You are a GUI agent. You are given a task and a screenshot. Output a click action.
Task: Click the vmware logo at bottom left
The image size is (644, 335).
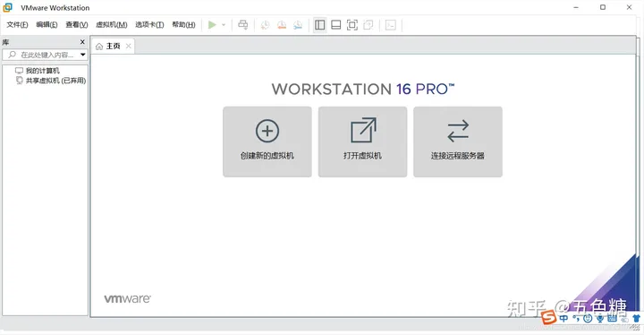(x=127, y=299)
